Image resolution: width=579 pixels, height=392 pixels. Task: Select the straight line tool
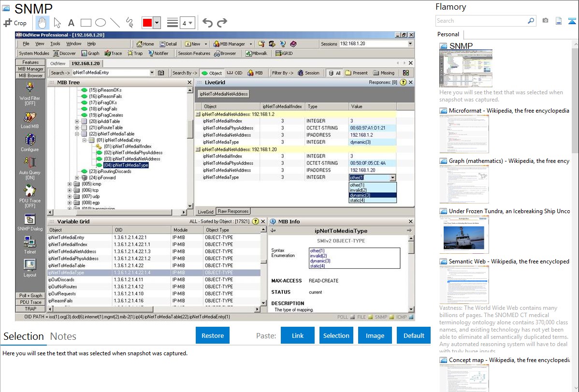115,23
